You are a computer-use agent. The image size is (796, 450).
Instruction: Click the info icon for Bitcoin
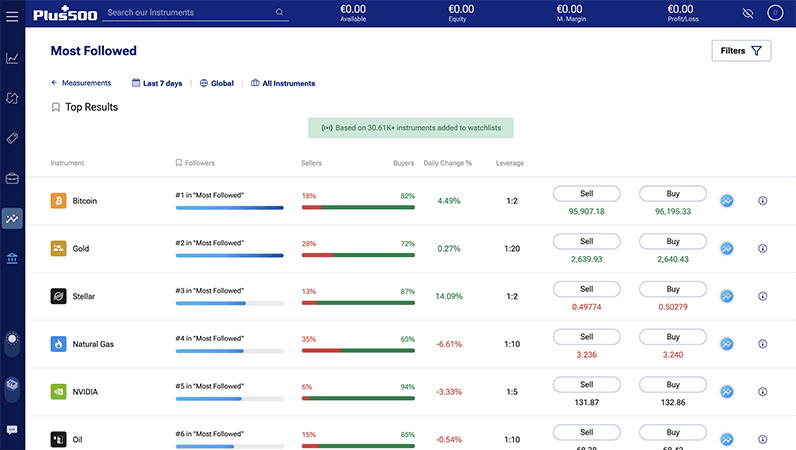[762, 200]
